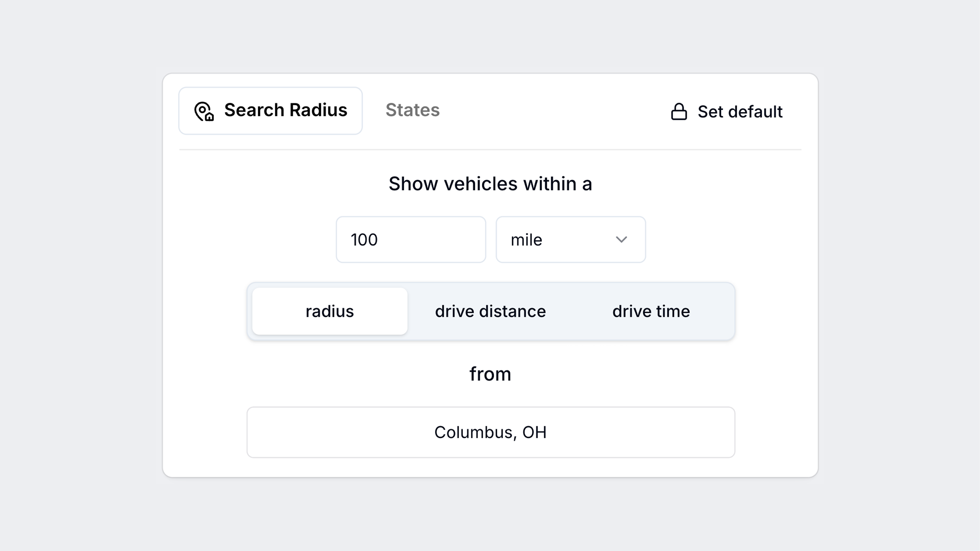Viewport: 980px width, 551px height.
Task: Focus the 100 distance input field
Action: click(x=411, y=240)
